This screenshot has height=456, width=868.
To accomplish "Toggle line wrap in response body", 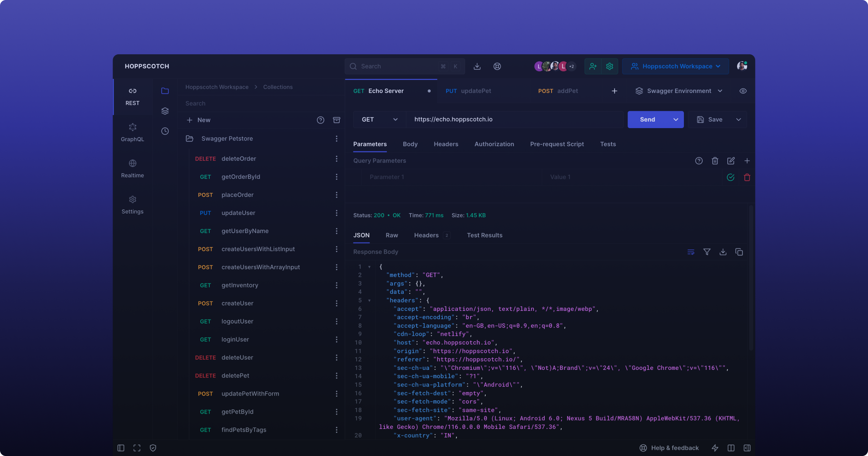I will coord(691,252).
